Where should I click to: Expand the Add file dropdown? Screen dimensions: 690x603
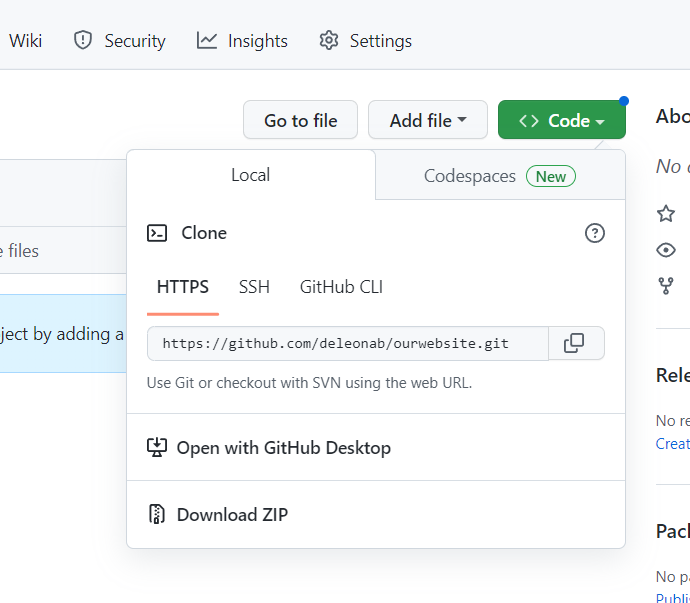tap(428, 120)
